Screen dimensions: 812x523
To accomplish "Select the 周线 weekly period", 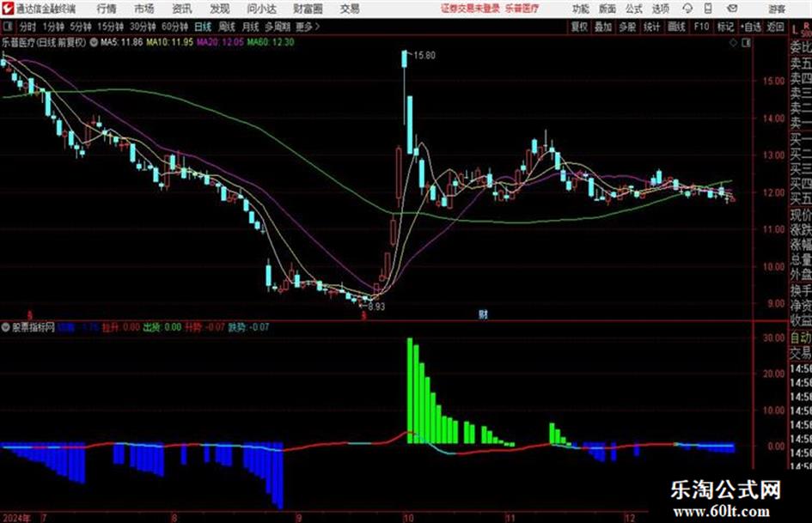I will coord(227,27).
